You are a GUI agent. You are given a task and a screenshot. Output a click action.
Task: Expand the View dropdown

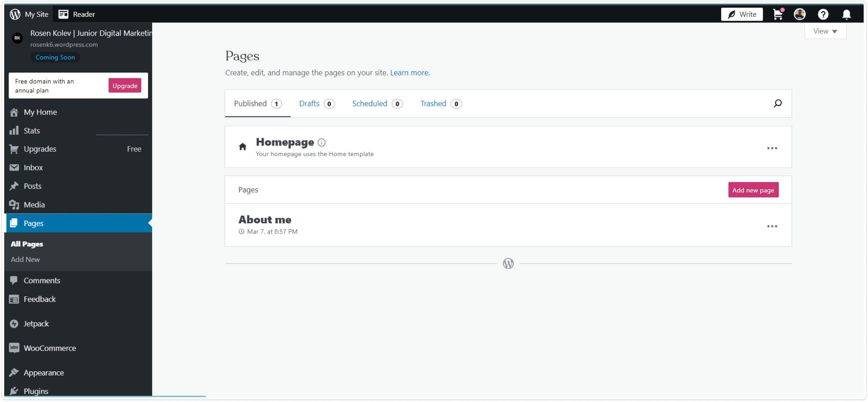[825, 31]
